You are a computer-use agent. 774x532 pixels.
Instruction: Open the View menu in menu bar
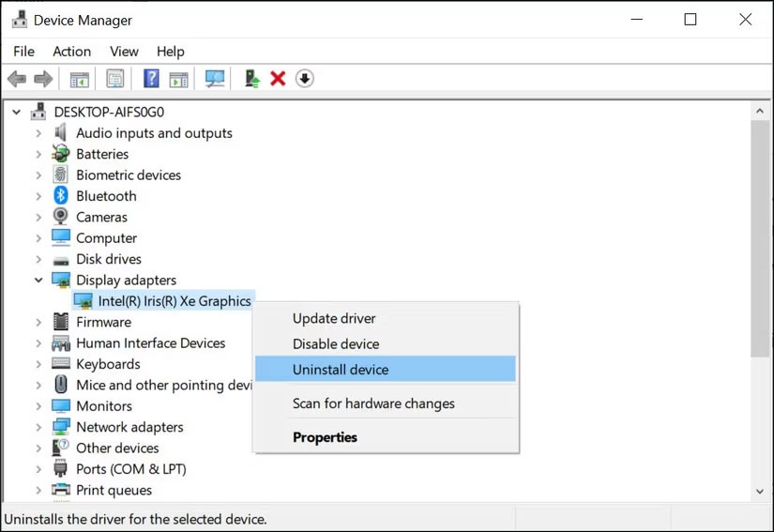click(124, 52)
